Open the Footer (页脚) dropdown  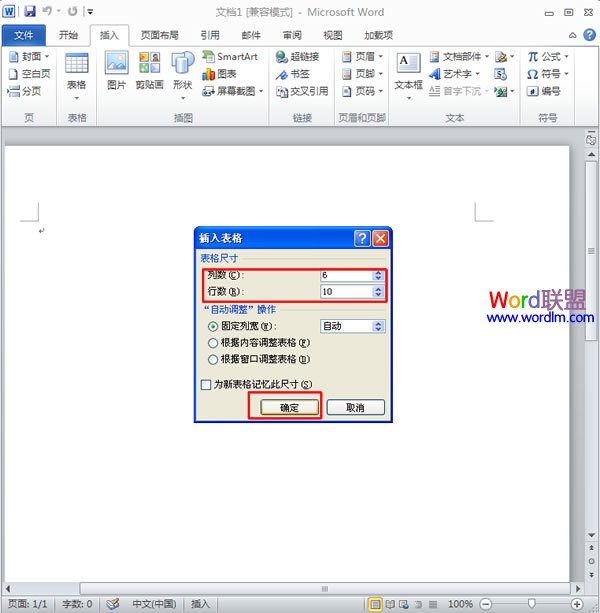[x=362, y=74]
